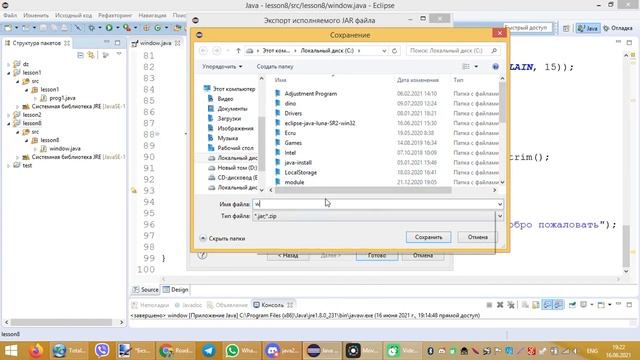The width and height of the screenshot is (640, 360).
Task: Open the Изменить menu in Eclipse
Action: [36, 16]
